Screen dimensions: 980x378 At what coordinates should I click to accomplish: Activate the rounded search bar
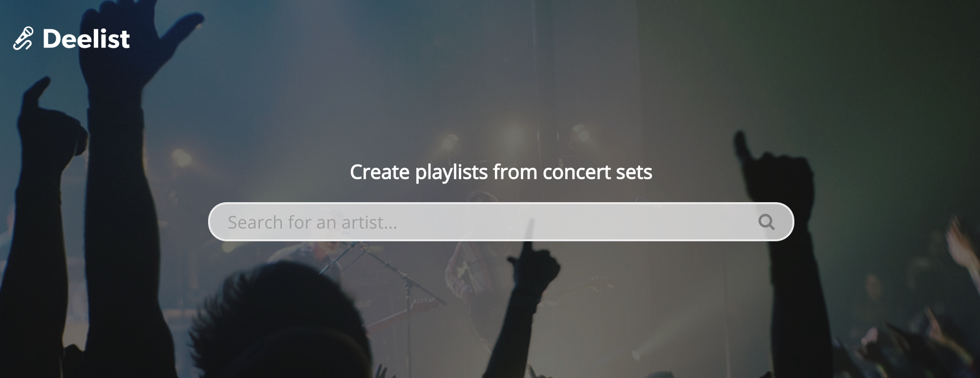pyautogui.click(x=501, y=222)
